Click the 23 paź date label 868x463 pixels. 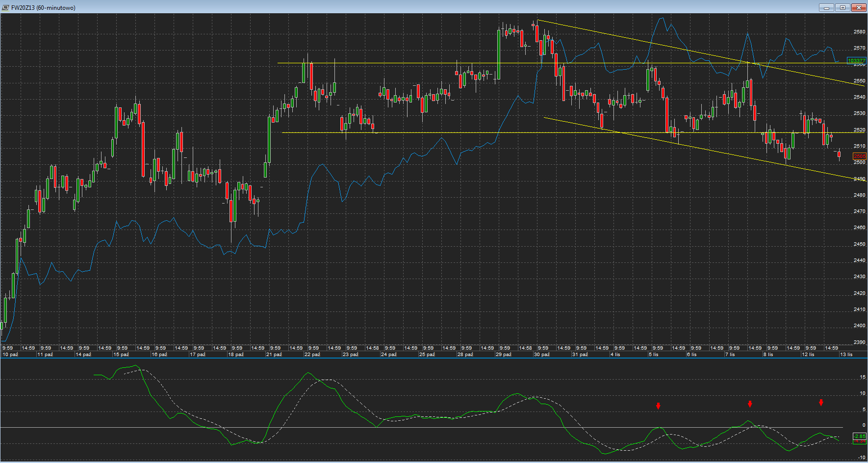pyautogui.click(x=351, y=355)
